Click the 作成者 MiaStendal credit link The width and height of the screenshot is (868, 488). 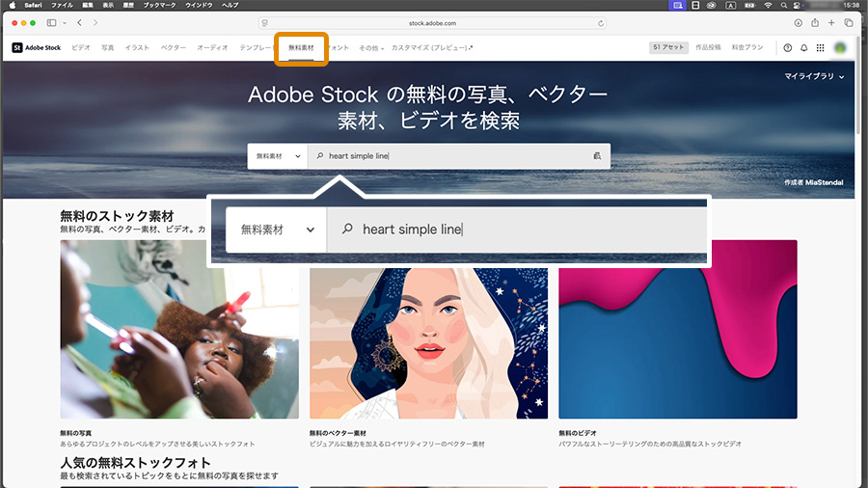click(x=813, y=182)
